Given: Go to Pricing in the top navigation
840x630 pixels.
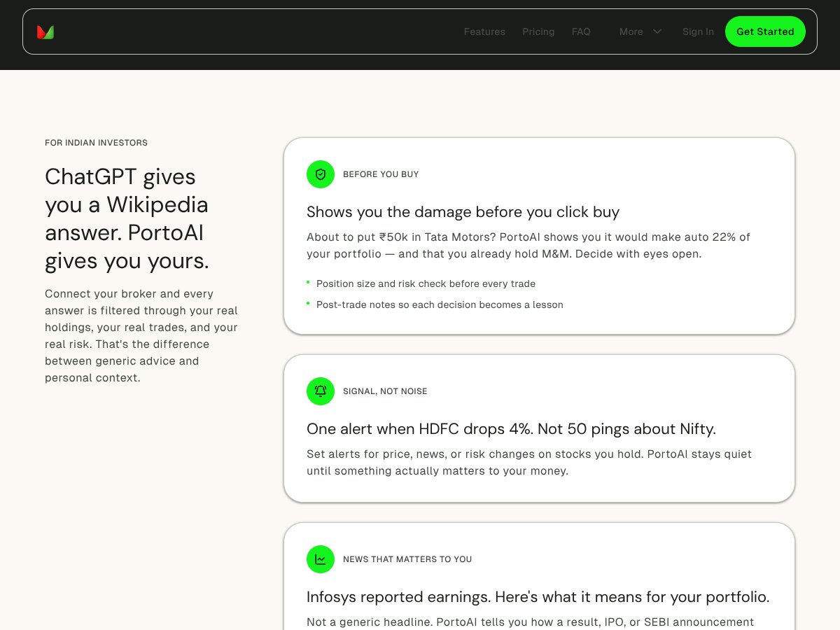Looking at the screenshot, I should pyautogui.click(x=538, y=31).
